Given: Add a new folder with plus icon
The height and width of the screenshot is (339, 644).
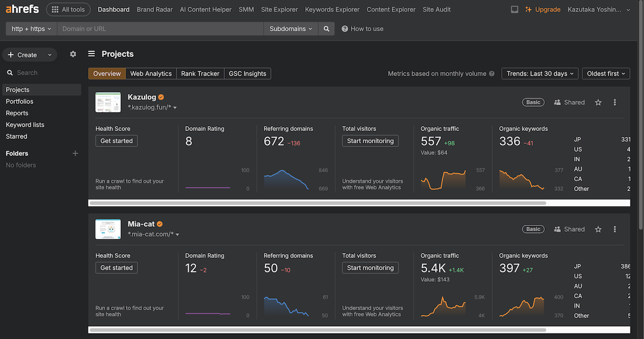Looking at the screenshot, I should [x=75, y=153].
